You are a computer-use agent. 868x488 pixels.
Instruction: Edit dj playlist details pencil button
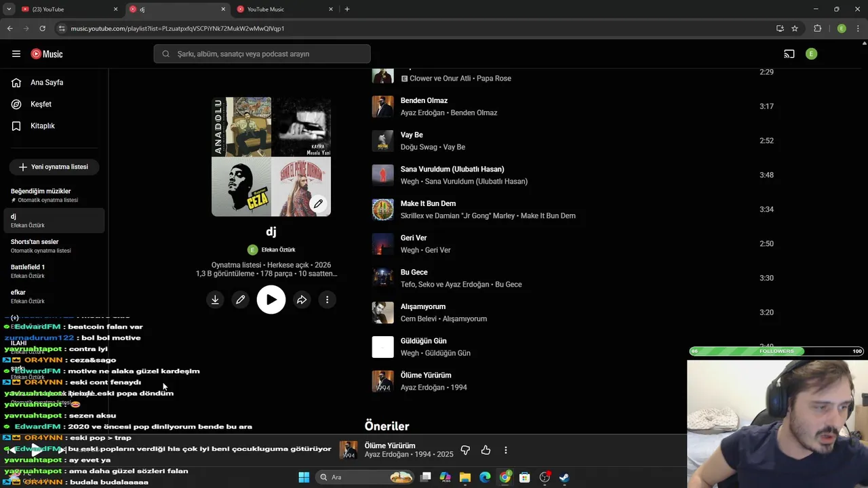[240, 300]
